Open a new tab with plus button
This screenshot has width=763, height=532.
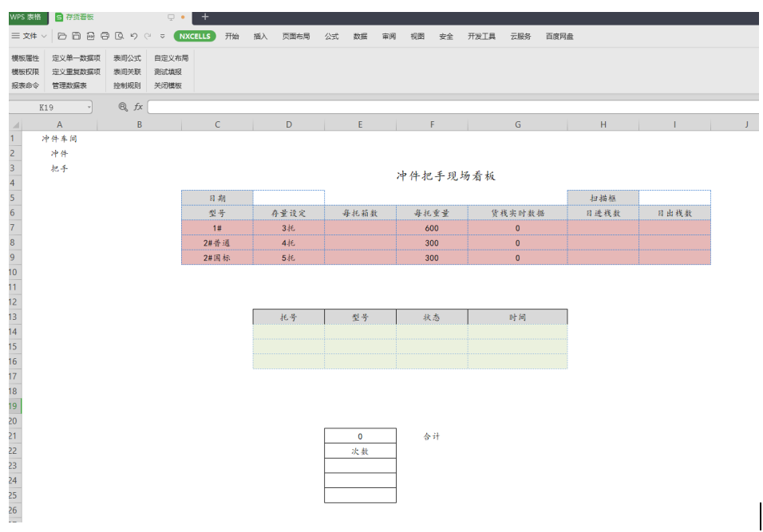click(x=204, y=17)
